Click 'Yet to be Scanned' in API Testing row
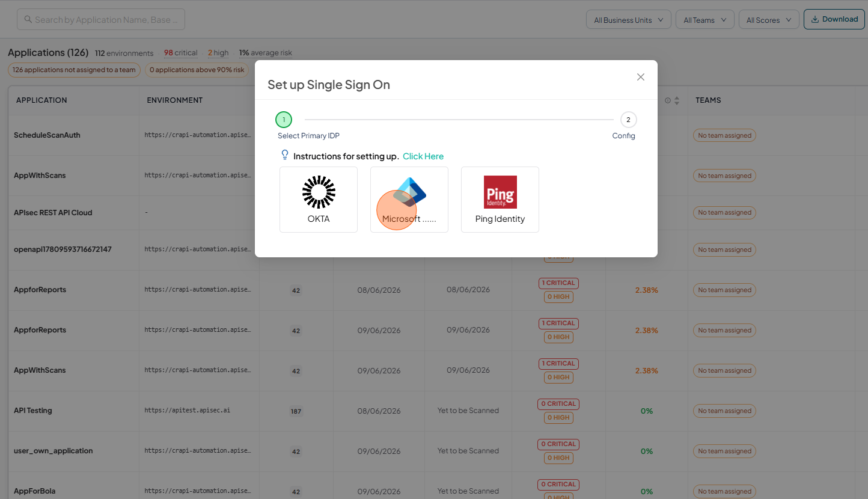This screenshot has height=499, width=868. [468, 411]
